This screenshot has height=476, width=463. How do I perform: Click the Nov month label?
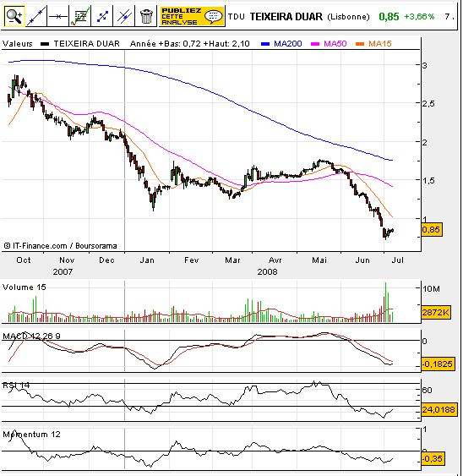click(x=67, y=260)
